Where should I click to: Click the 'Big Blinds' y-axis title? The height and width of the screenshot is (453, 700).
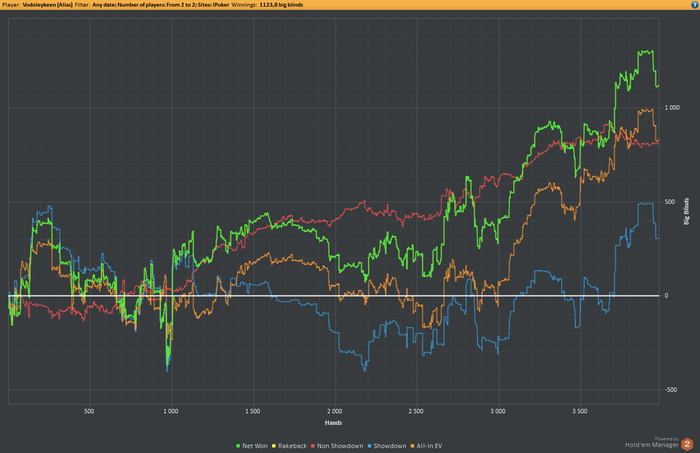pyautogui.click(x=687, y=211)
